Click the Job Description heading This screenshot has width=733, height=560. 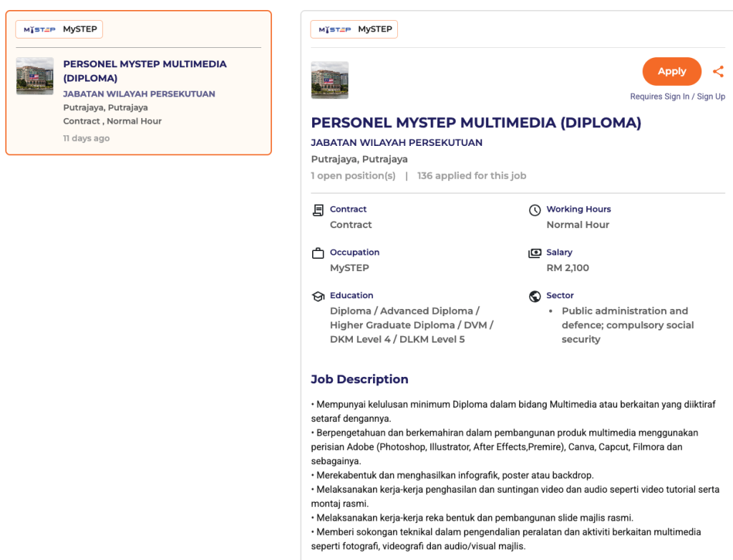[x=359, y=379]
